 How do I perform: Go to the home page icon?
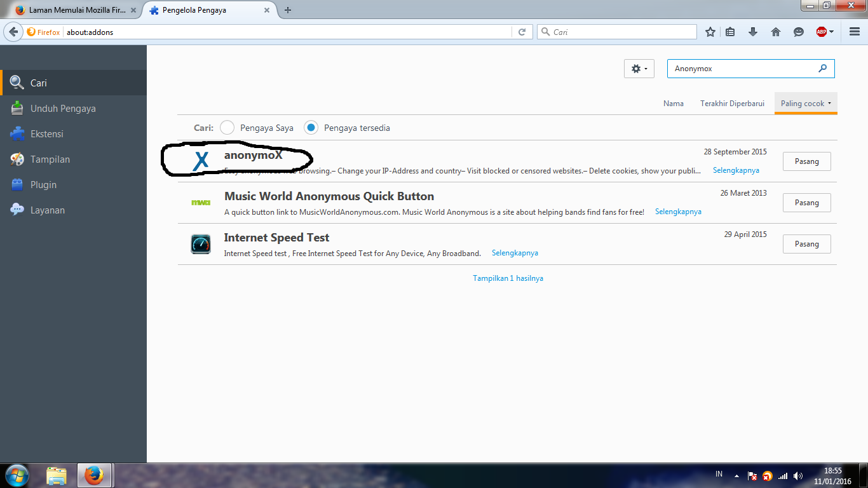click(776, 32)
